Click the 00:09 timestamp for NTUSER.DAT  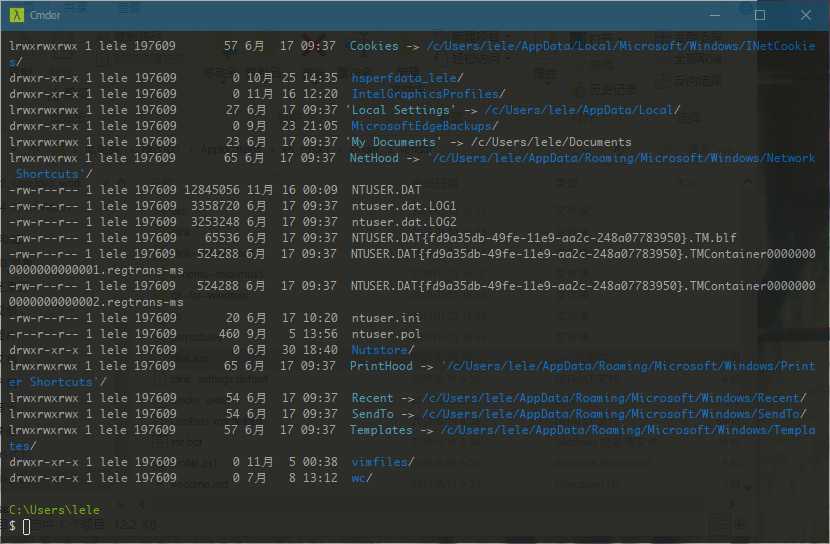tap(320, 189)
